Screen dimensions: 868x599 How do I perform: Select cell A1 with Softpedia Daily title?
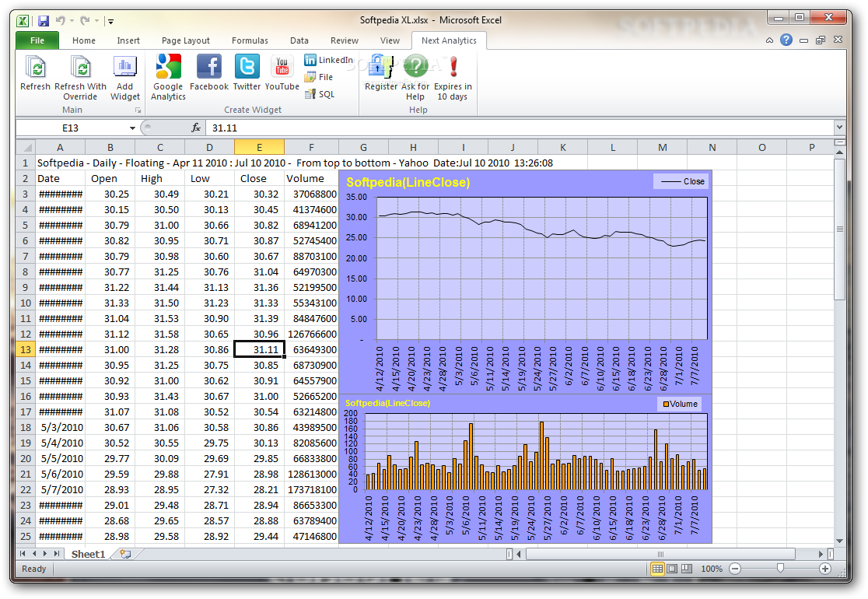[61, 163]
